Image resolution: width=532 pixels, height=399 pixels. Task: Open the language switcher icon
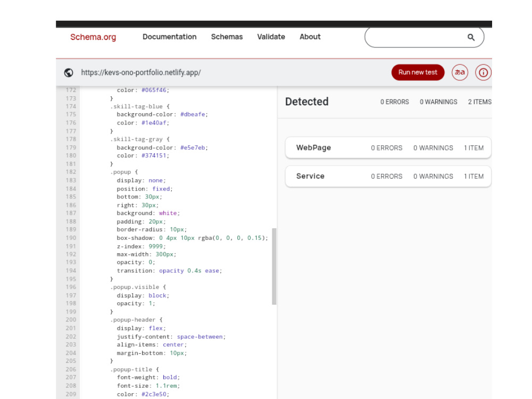(460, 72)
